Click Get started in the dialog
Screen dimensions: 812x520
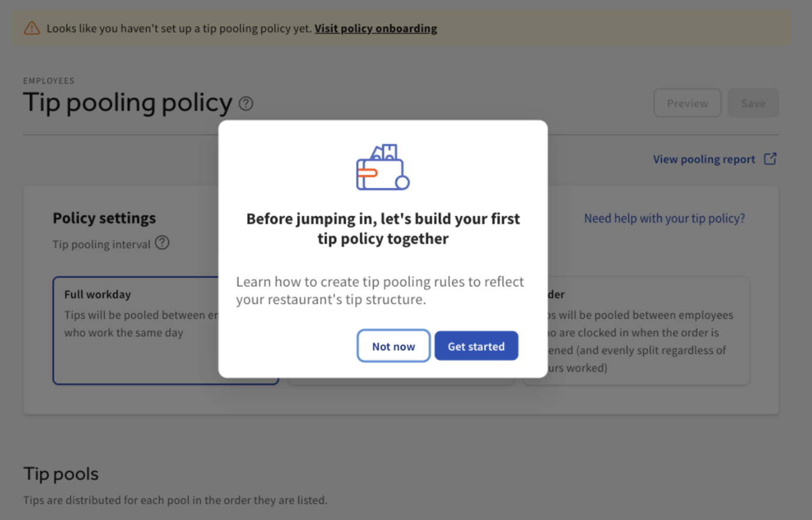pos(476,346)
